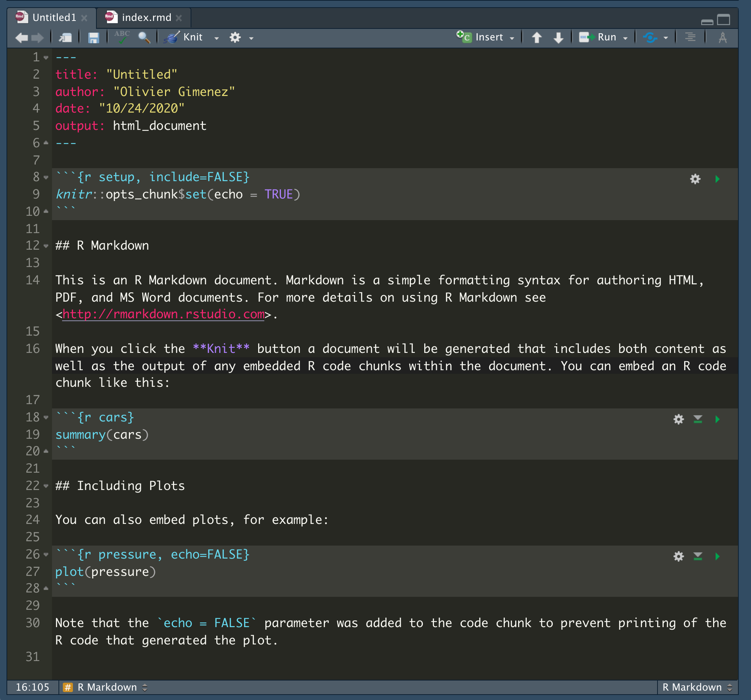Screen dimensions: 751x700
Task: Expand settings gear dropdown arrow
Action: tap(251, 38)
